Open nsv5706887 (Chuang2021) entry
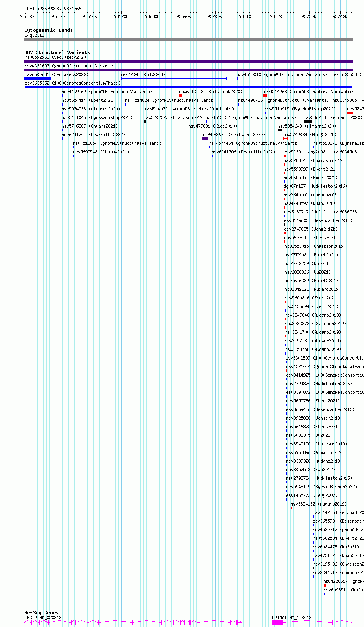364x627 pixels. (x=90, y=126)
